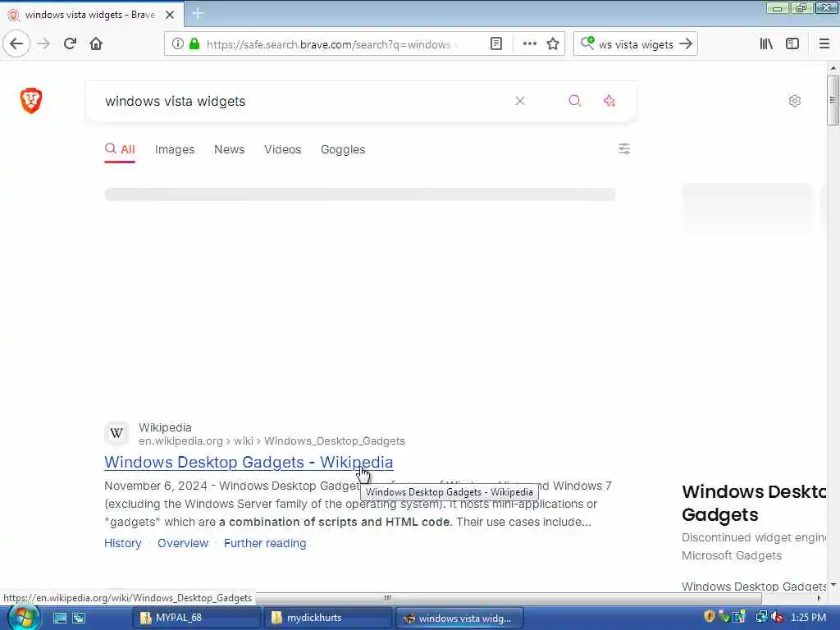840x630 pixels.
Task: Switch to the News results tab
Action: [230, 149]
